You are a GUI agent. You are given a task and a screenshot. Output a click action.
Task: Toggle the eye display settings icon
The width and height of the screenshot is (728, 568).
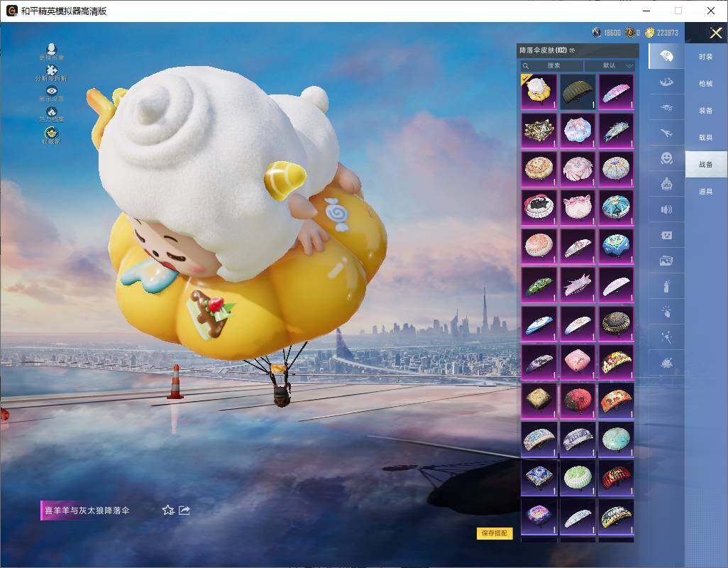click(x=52, y=91)
